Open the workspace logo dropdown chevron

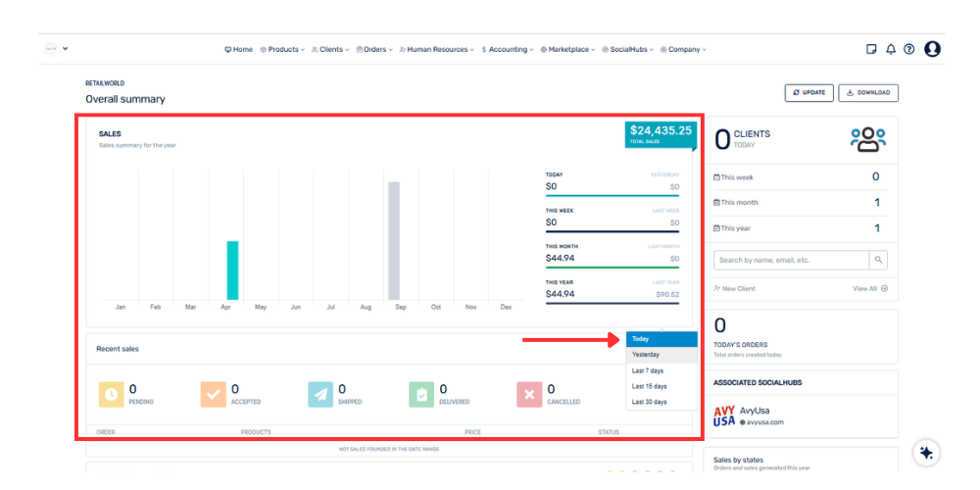(66, 48)
